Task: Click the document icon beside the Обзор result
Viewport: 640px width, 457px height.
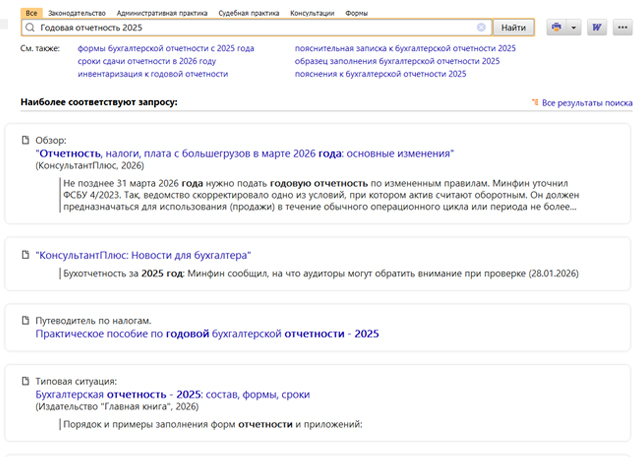Action: coord(26,140)
